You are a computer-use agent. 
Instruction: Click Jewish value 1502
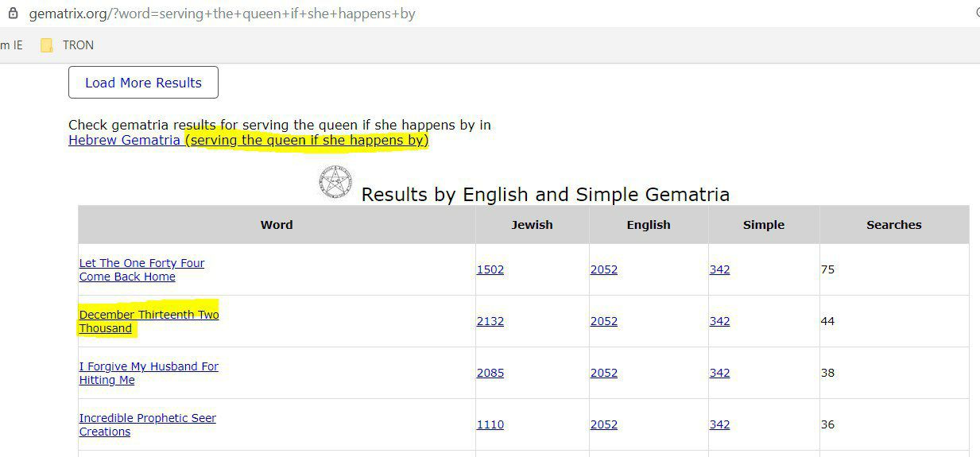coord(490,269)
